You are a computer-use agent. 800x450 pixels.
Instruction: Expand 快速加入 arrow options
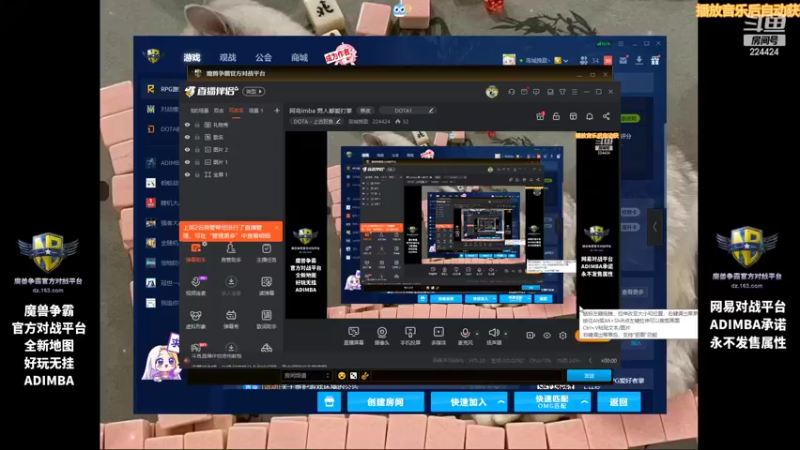coord(501,402)
